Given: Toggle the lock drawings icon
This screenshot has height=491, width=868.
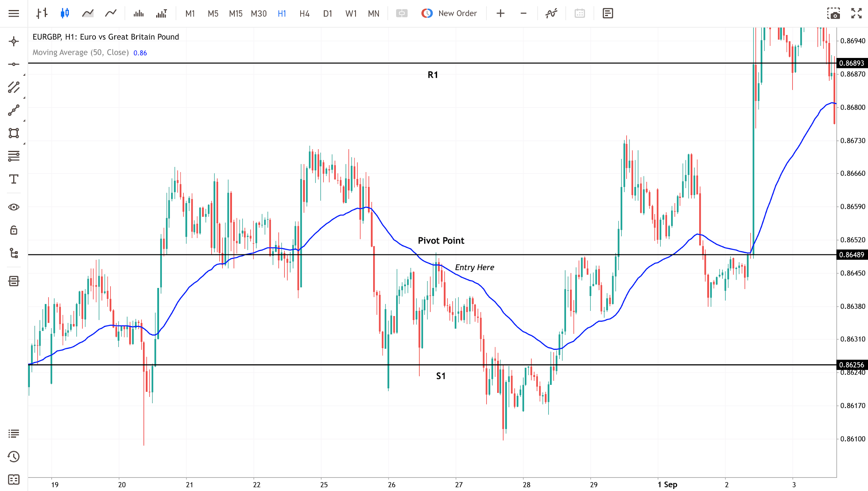Looking at the screenshot, I should [x=14, y=230].
